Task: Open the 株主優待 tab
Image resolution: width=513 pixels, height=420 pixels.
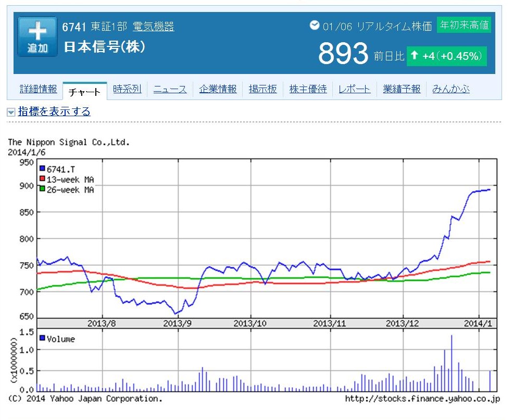Action: point(308,89)
